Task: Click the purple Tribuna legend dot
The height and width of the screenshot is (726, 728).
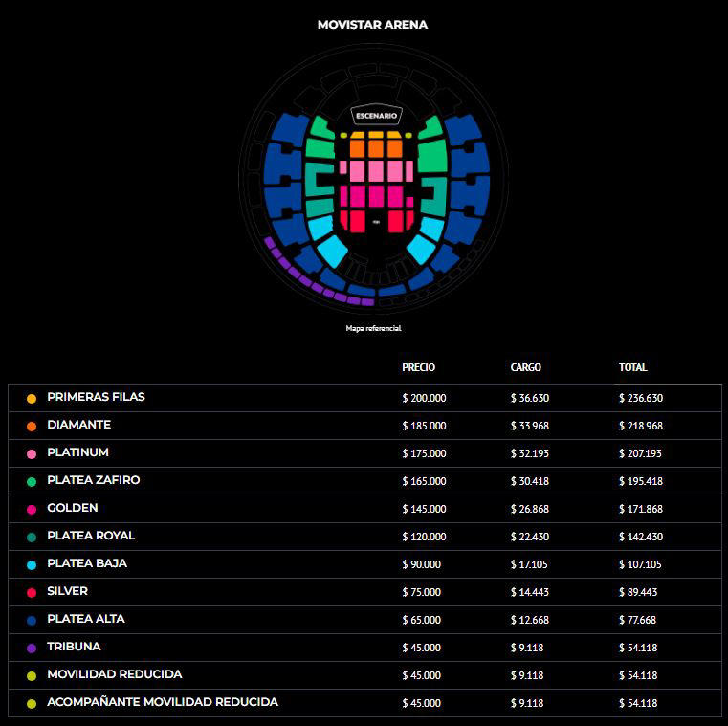Action: tap(32, 648)
